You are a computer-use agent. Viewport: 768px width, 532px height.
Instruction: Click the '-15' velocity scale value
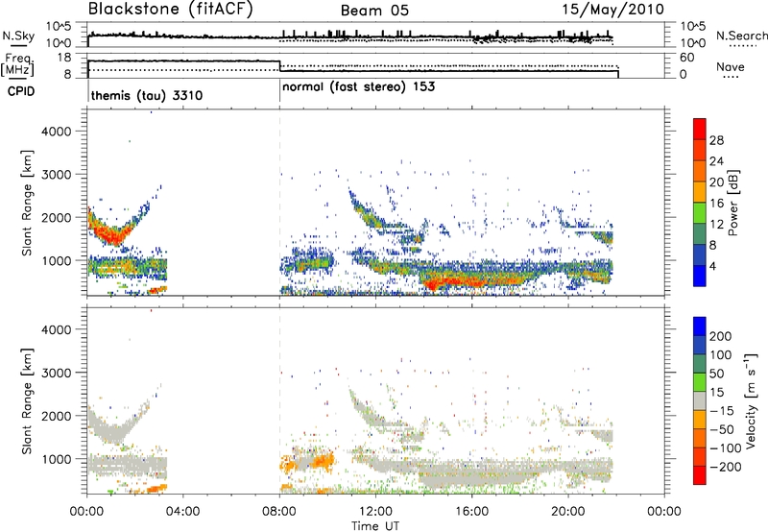click(721, 411)
